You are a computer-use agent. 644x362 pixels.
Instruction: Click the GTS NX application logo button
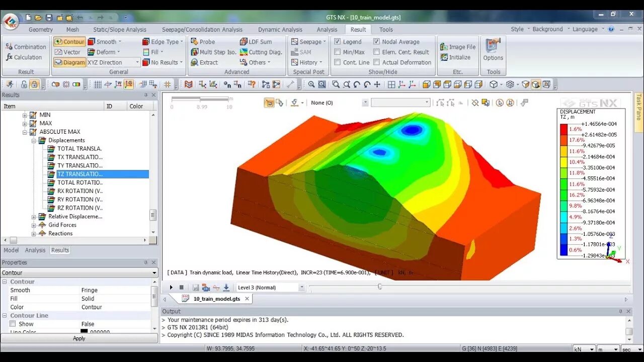click(11, 22)
